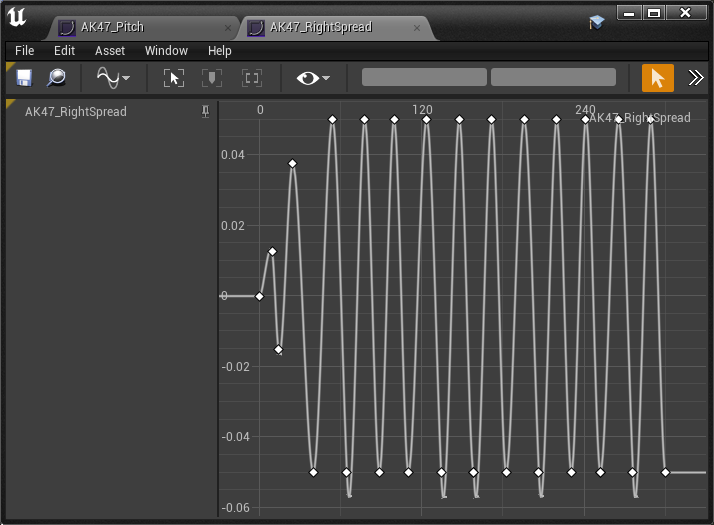The image size is (714, 525).
Task: Open the eye view options dropdown
Action: click(x=313, y=78)
